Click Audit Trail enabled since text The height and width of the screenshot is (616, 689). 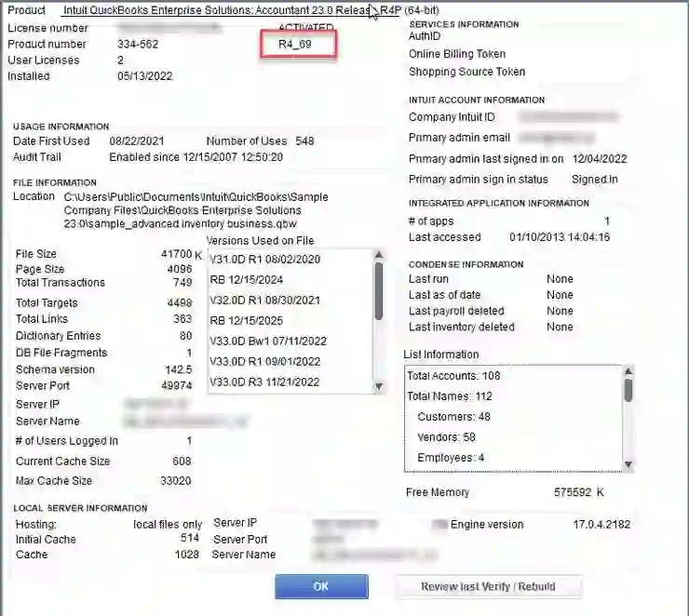196,157
